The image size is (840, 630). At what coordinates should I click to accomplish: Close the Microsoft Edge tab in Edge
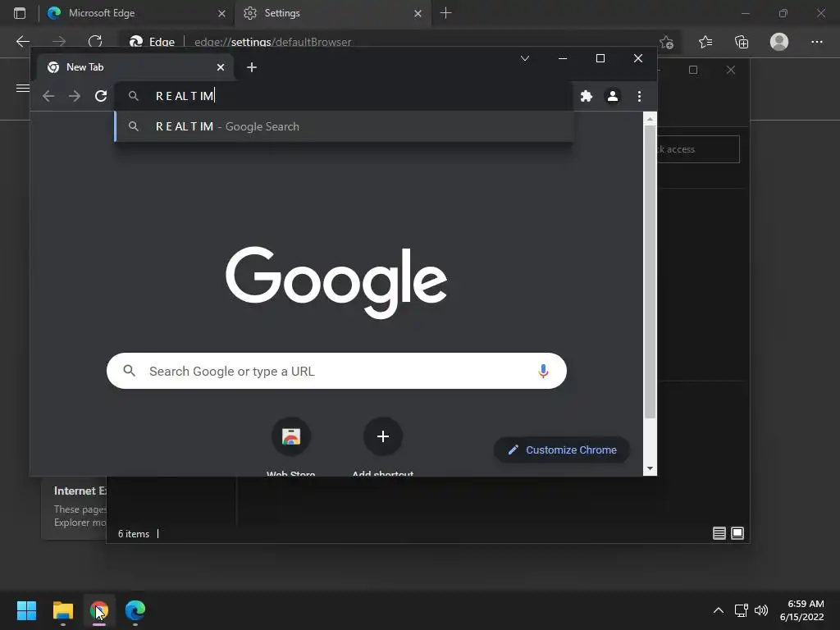click(x=221, y=13)
